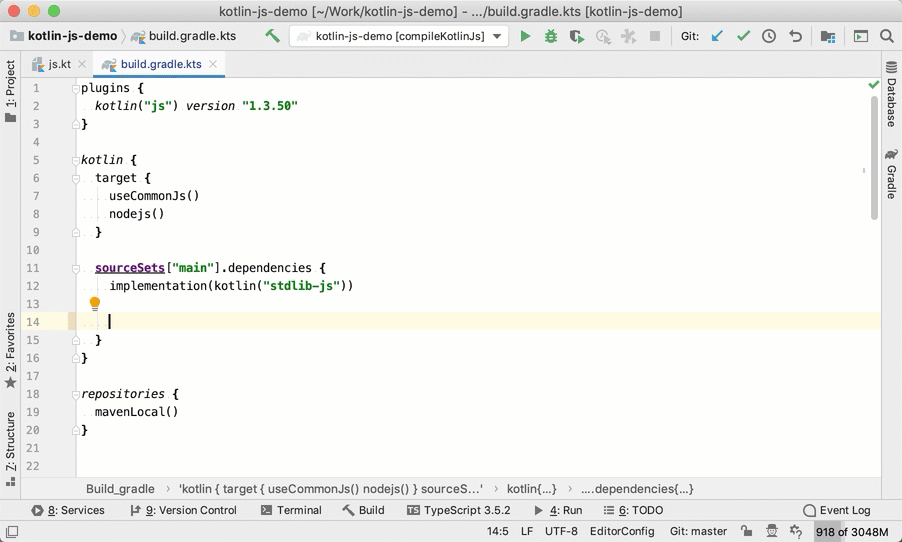Change UTF-8 file encoding

(561, 531)
